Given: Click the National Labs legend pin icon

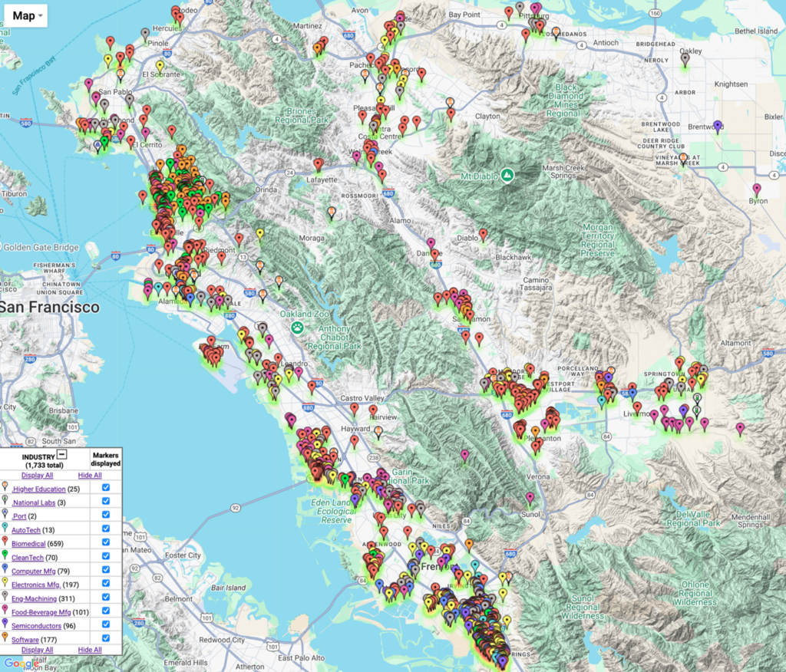Looking at the screenshot, I should pos(5,501).
